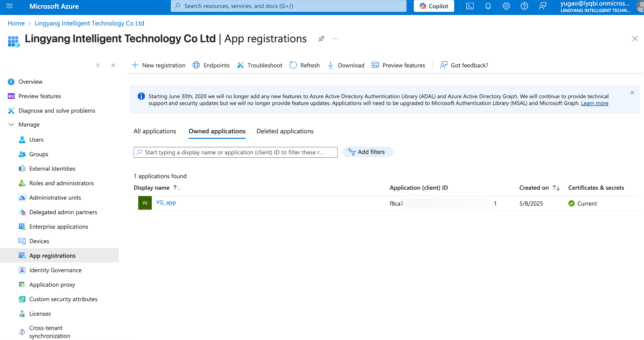Open the YG_app application link
The width and height of the screenshot is (644, 340).
coord(166,202)
